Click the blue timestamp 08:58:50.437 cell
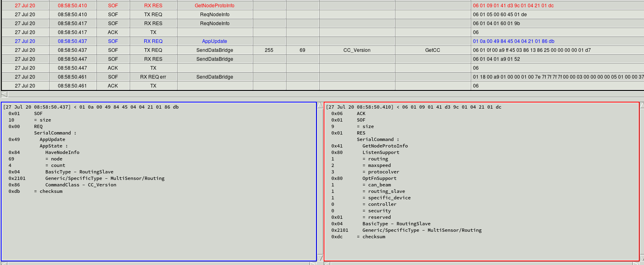This screenshot has width=644, height=265. [72, 41]
